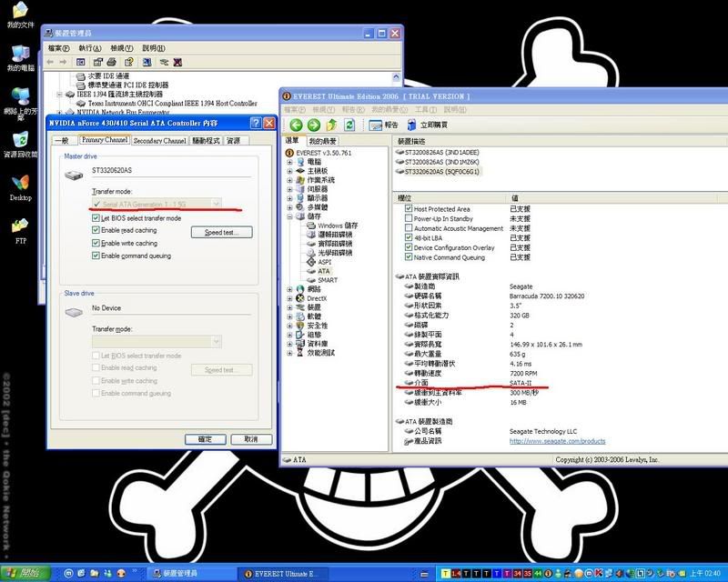Expand the 安全性 node in EVEREST tree
728x582 pixels.
(x=289, y=326)
